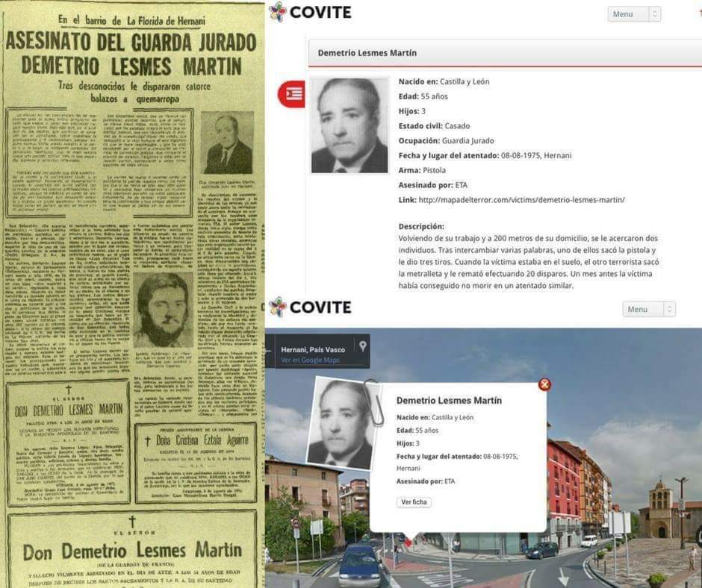Open the mapadelterror.com victim link

521,200
